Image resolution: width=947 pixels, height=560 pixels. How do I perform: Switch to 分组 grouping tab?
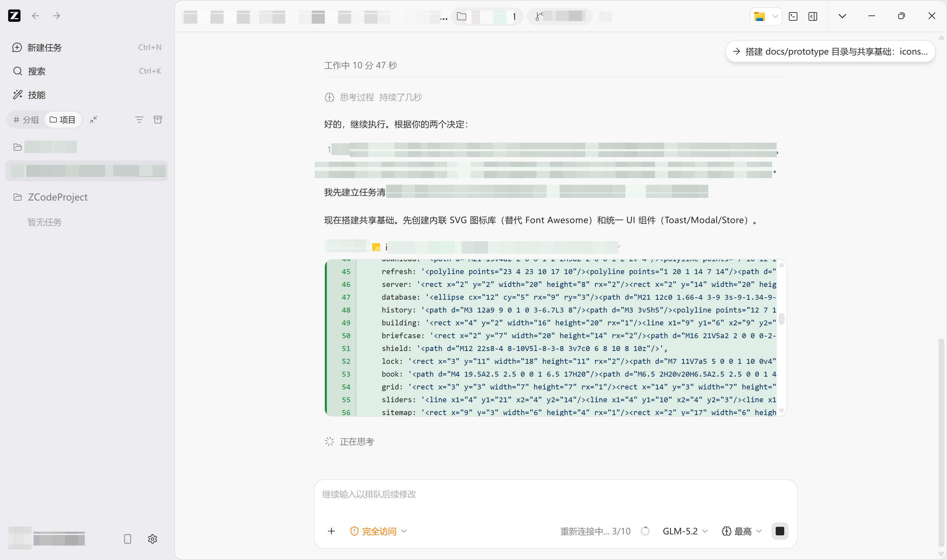point(26,120)
